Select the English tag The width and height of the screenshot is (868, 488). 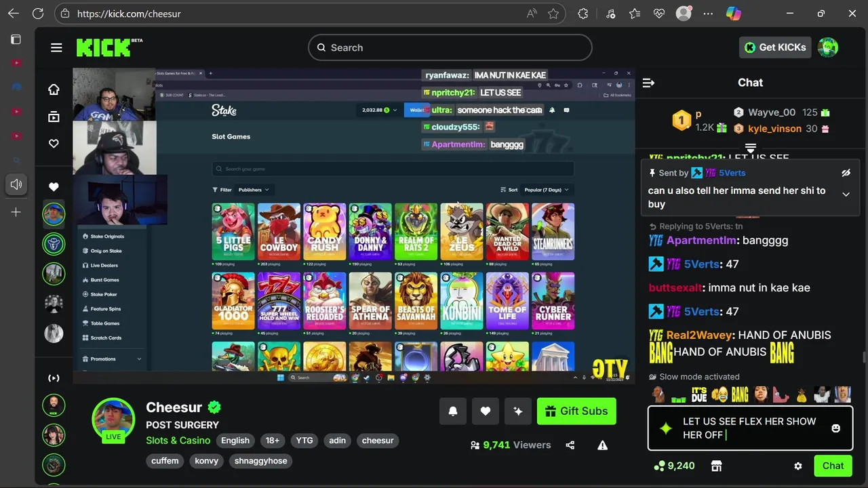coord(235,441)
